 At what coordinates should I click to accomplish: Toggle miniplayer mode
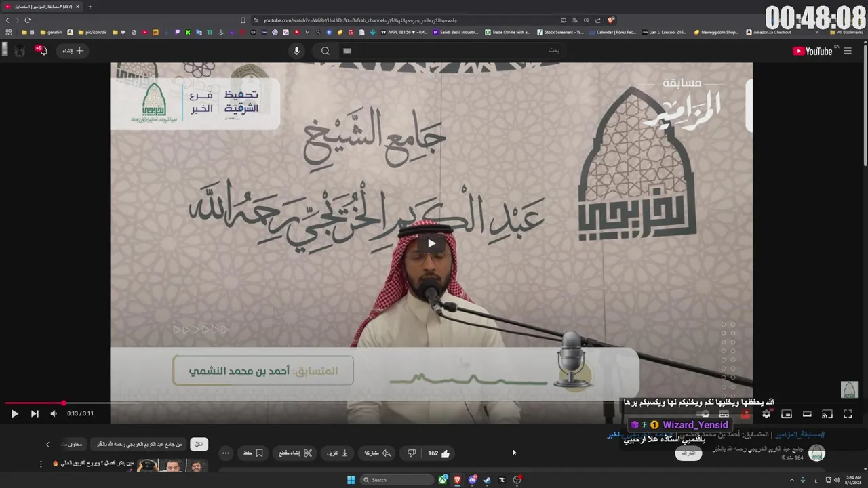click(787, 413)
